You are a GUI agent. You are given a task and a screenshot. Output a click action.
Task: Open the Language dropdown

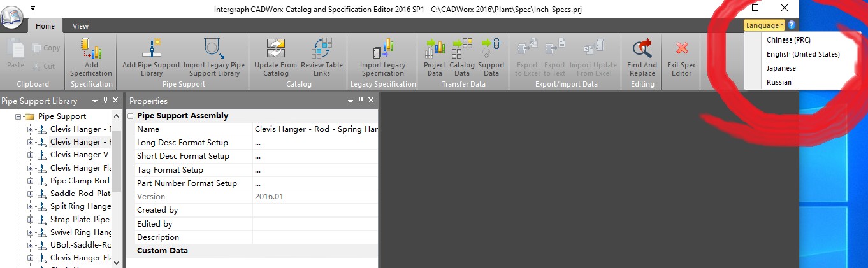pos(764,25)
